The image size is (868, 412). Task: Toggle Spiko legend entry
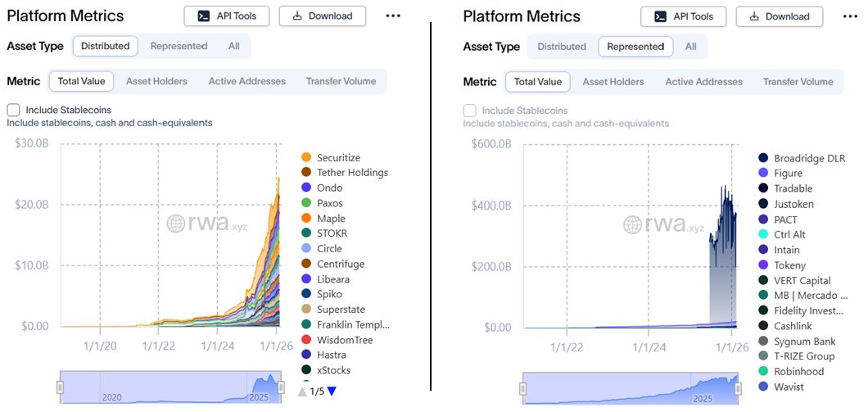click(322, 294)
